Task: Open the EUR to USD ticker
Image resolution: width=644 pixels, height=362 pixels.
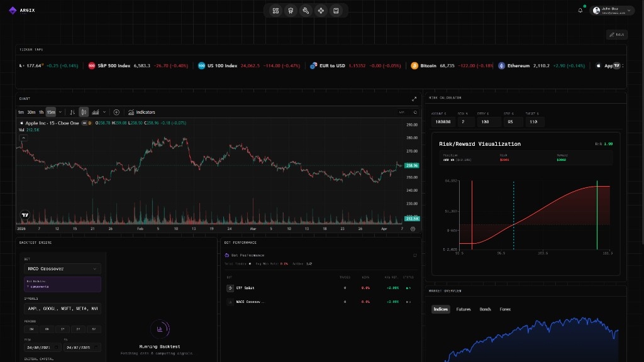Action: [x=355, y=65]
